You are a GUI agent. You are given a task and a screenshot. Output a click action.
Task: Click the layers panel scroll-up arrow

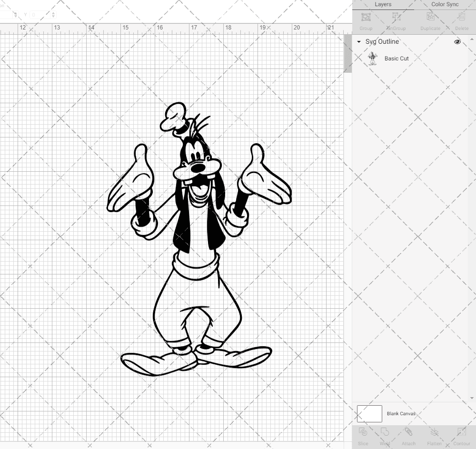[x=471, y=39]
